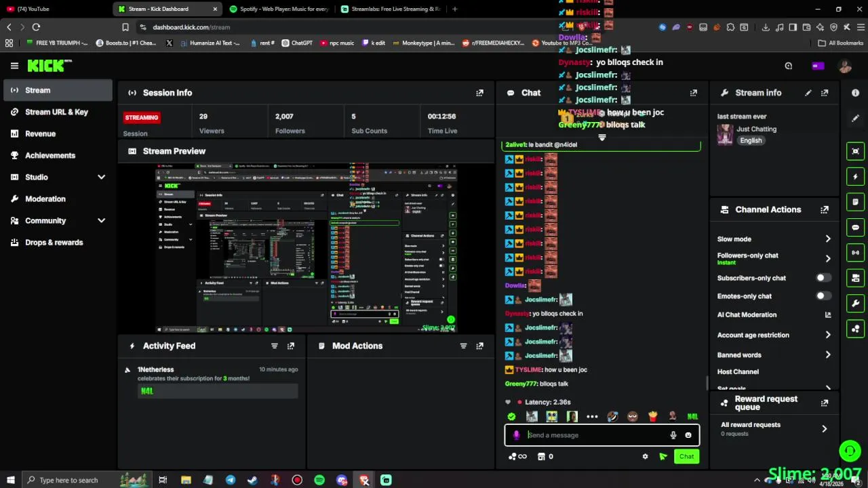Image resolution: width=868 pixels, height=488 pixels.
Task: Open Drops & rewards page
Action: click(x=58, y=243)
